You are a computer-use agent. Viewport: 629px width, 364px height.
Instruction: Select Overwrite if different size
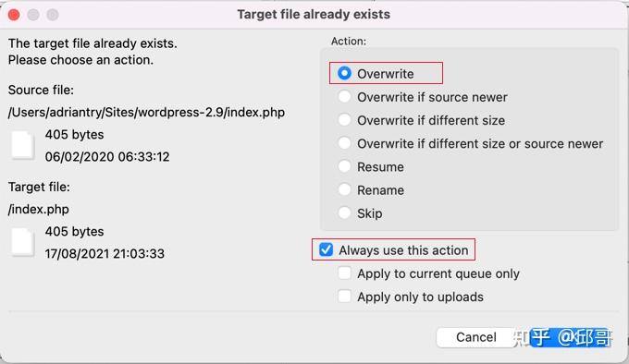344,120
